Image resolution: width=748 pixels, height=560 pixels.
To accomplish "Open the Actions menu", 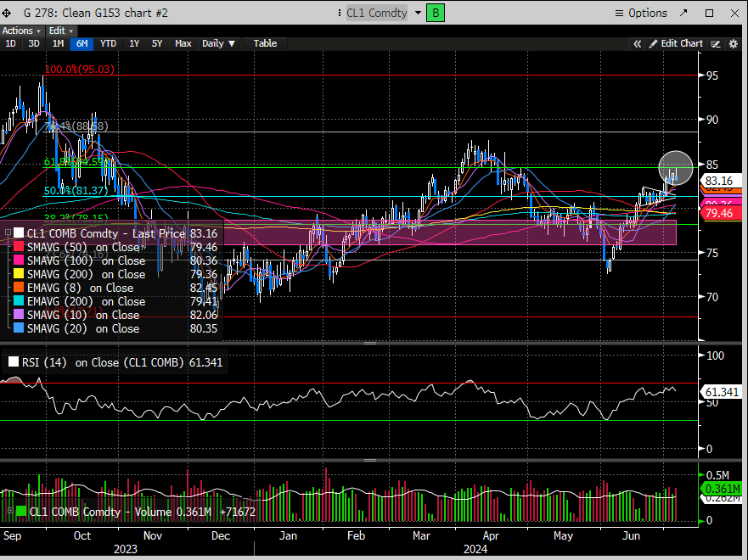I will 21,31.
